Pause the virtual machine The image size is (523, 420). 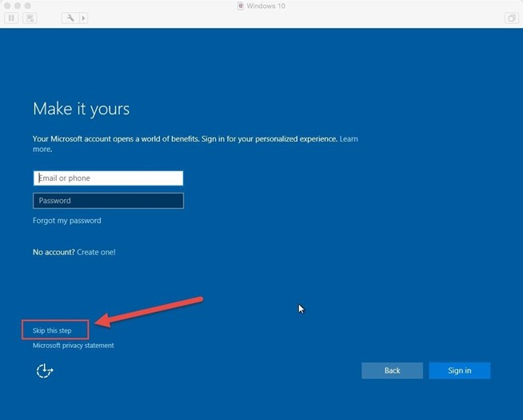point(12,18)
